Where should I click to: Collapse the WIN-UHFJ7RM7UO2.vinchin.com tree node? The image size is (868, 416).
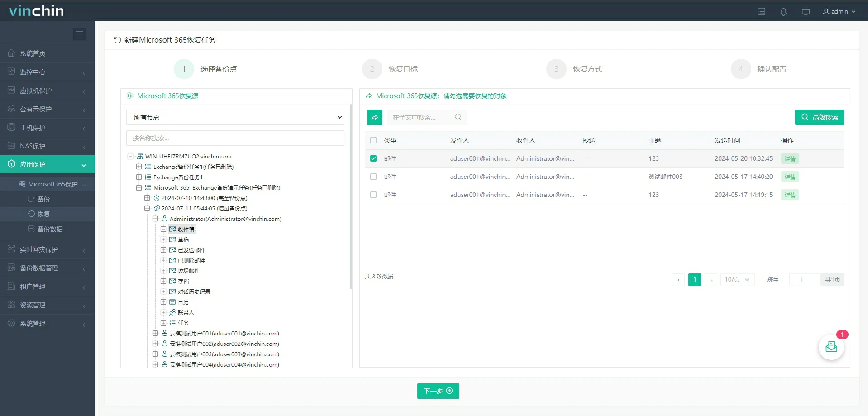click(130, 157)
